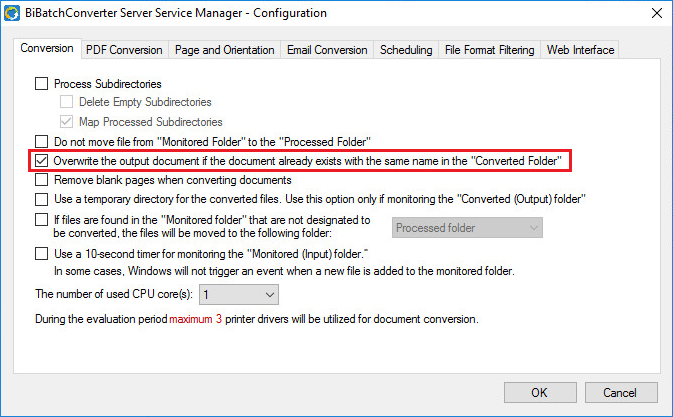
Task: Check Do not move file from Monitored Folder
Action: click(42, 142)
